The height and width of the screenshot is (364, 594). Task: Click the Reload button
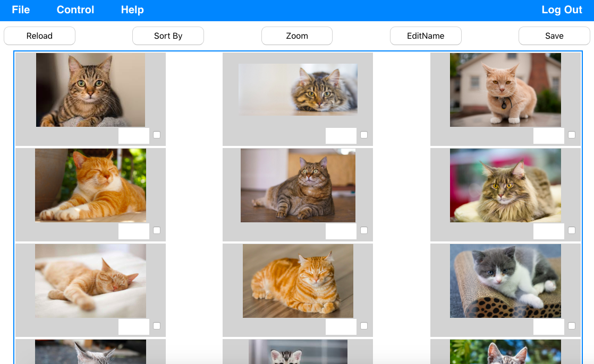(39, 36)
